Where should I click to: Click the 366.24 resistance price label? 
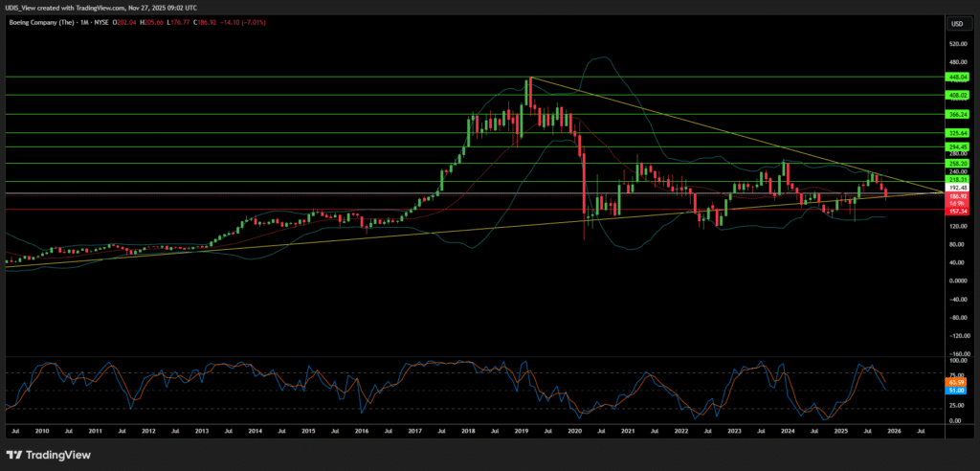click(x=957, y=114)
